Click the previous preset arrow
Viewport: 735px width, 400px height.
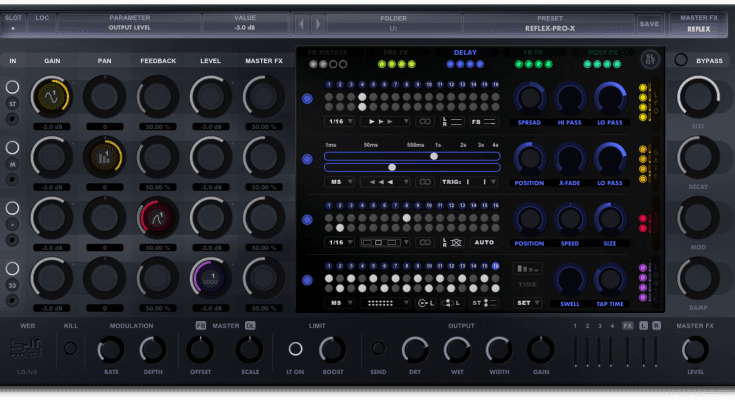click(x=304, y=23)
